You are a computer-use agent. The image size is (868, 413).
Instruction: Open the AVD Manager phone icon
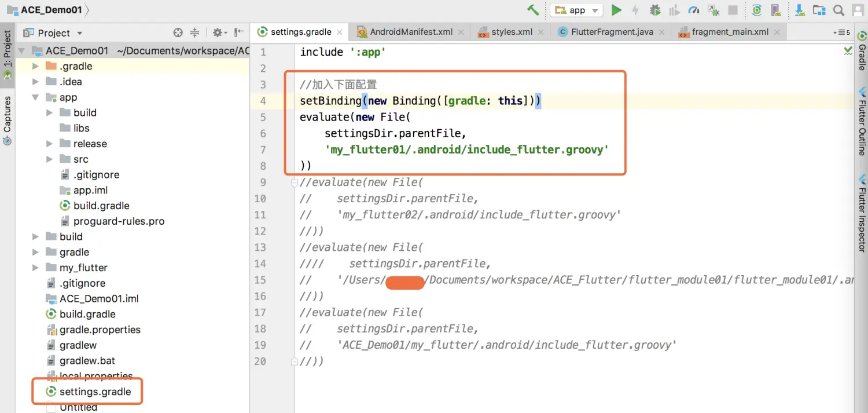point(776,10)
